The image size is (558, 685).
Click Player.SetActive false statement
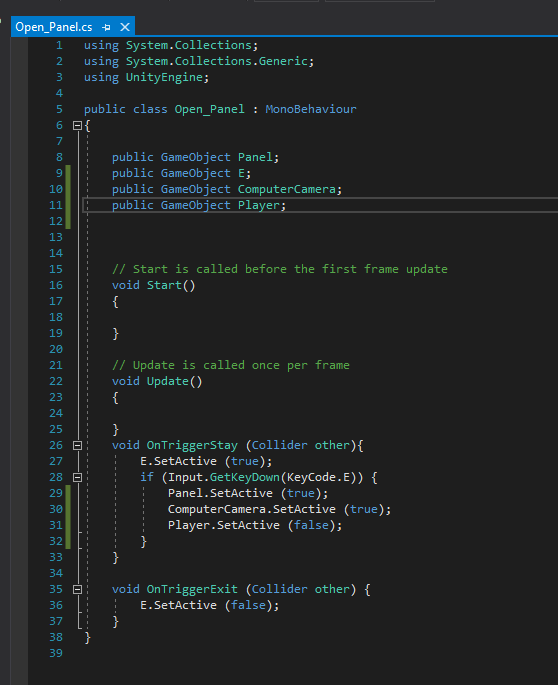click(x=255, y=525)
